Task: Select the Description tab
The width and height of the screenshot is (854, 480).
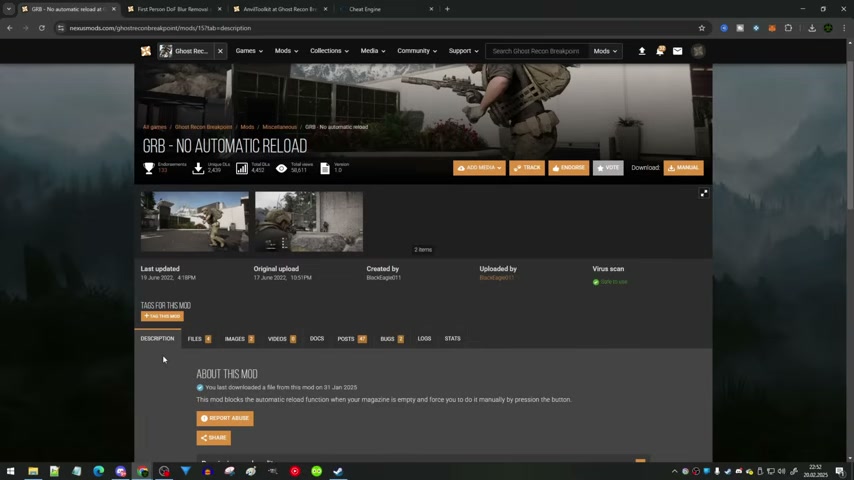Action: point(157,339)
